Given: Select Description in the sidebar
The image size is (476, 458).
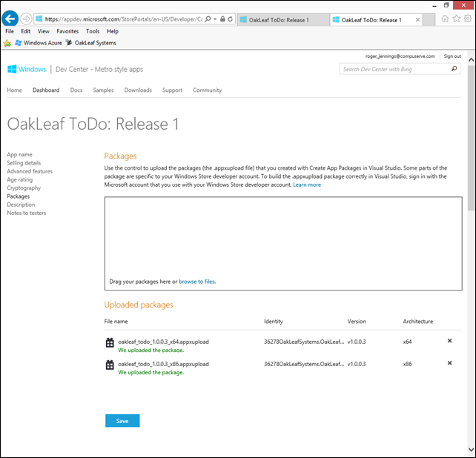Looking at the screenshot, I should 21,205.
